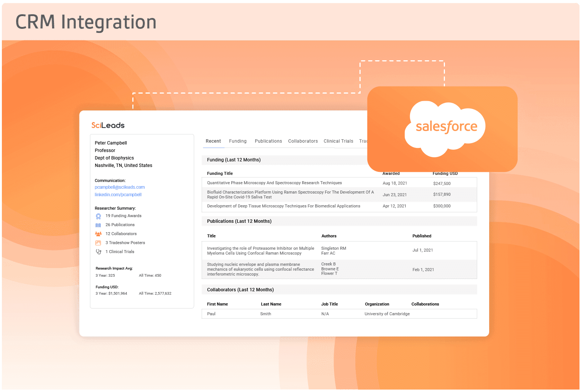The image size is (581, 392).
Task: Click the University of Cambridge organization
Action: (x=387, y=314)
